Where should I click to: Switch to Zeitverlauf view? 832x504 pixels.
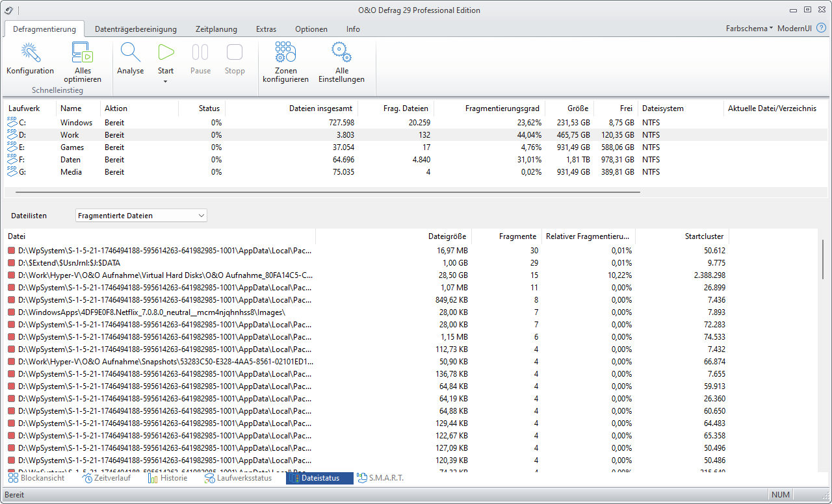click(x=107, y=478)
